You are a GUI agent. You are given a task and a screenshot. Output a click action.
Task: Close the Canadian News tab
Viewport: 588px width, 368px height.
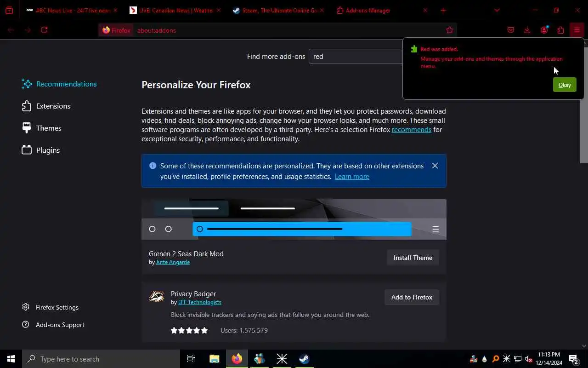coord(218,10)
